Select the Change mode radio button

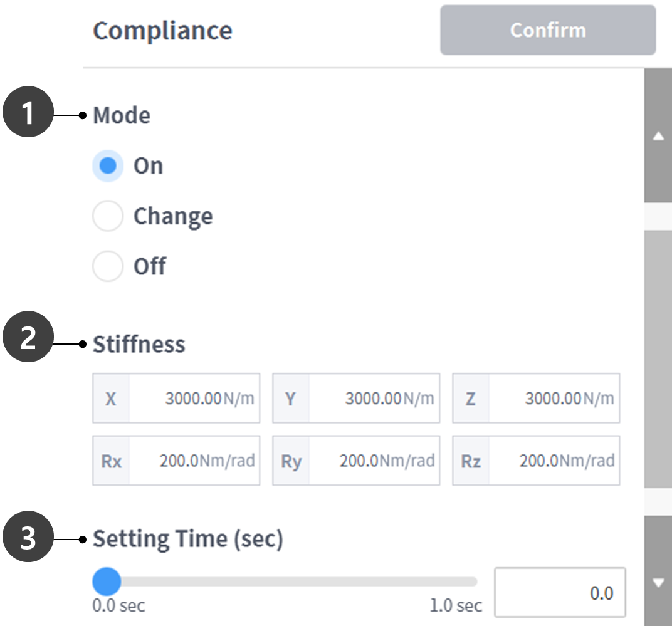(x=108, y=217)
